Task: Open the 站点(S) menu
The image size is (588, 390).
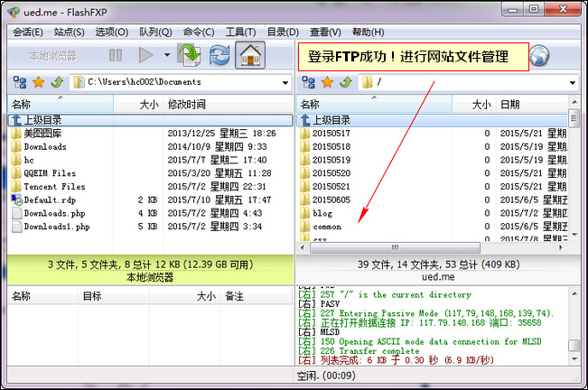Action: 69,32
